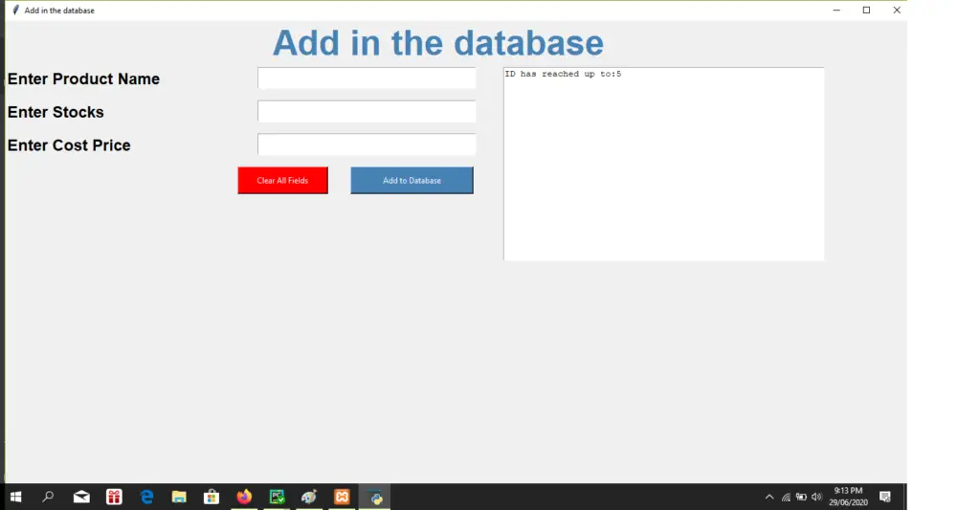
Task: Open the Action Center notifications icon
Action: [885, 497]
